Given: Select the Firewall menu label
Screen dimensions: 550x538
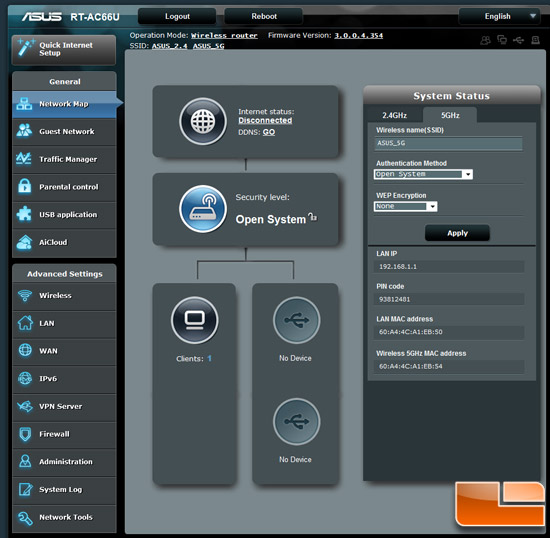Looking at the screenshot, I should tap(54, 434).
